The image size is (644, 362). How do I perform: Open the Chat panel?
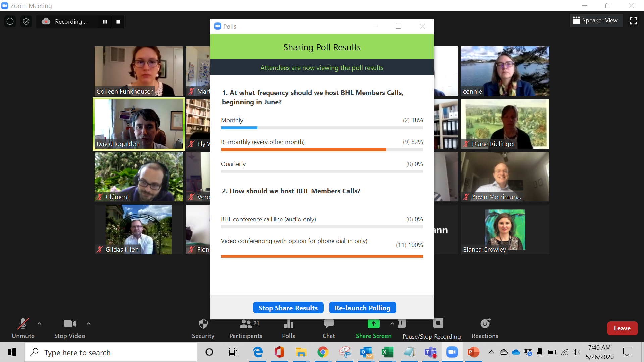coord(328,328)
